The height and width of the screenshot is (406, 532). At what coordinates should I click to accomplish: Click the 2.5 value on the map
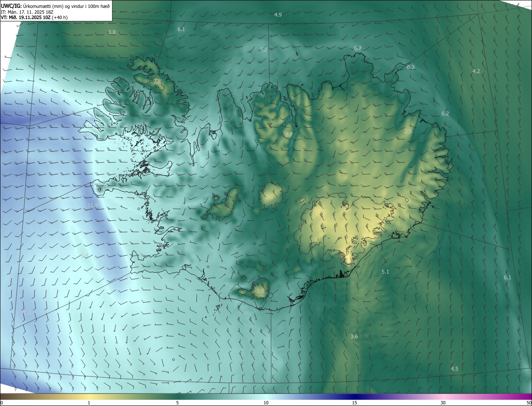click(409, 132)
